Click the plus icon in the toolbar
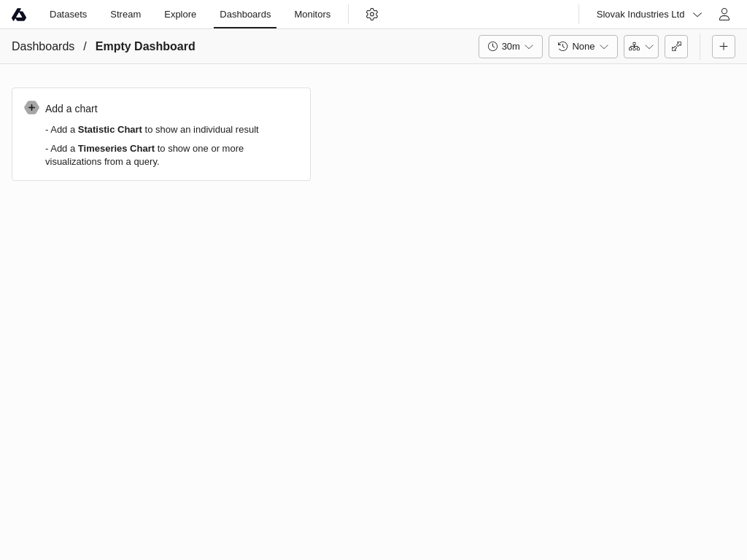 click(x=724, y=47)
